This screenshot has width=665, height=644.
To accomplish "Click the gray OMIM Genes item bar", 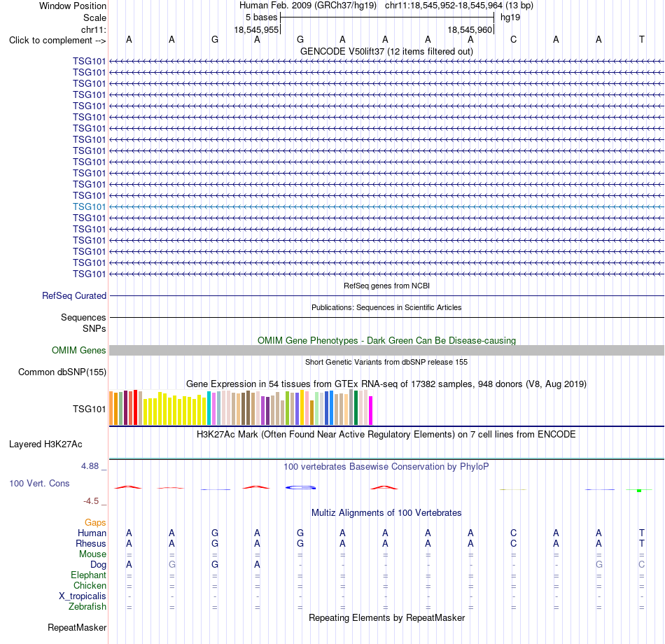I will [386, 350].
